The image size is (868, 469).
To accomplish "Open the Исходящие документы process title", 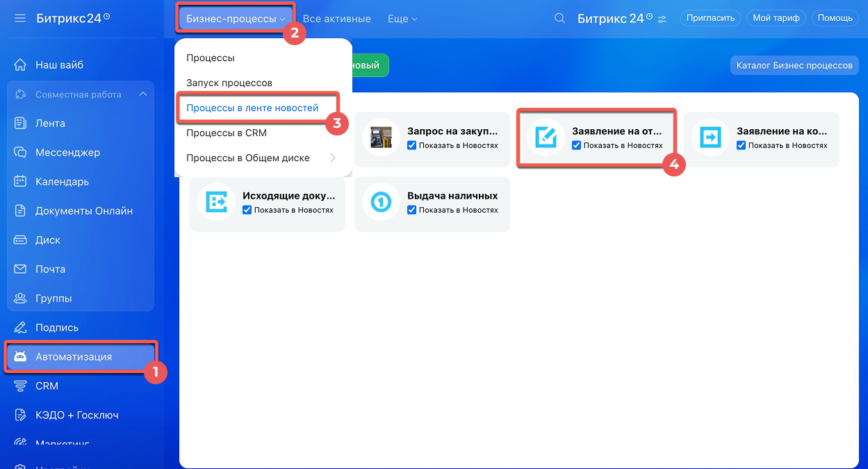I will tap(289, 196).
